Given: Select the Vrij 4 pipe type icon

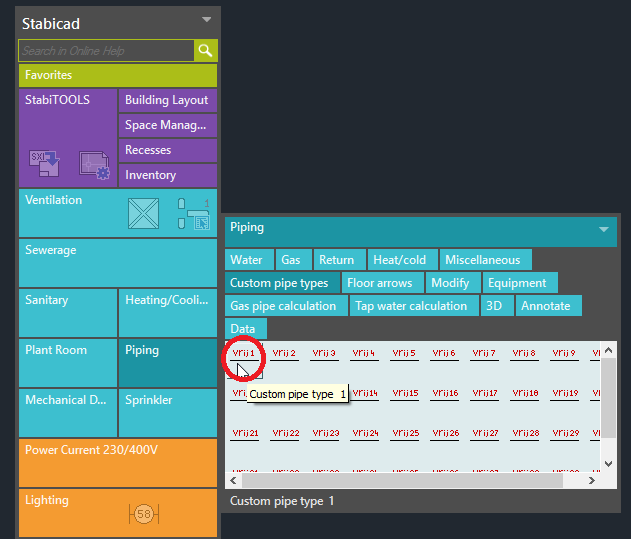Looking at the screenshot, I should click(364, 354).
